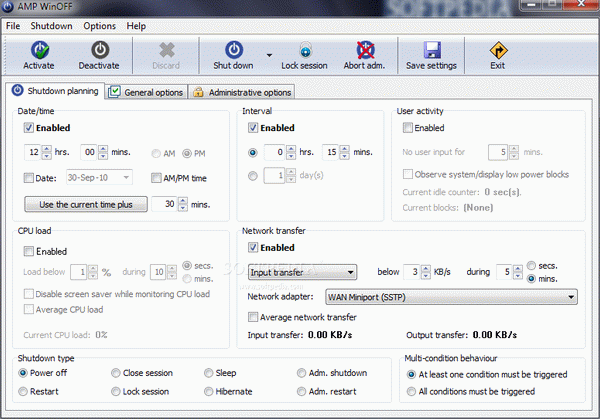
Task: Click the below KB/s value field showing 3
Action: pyautogui.click(x=412, y=272)
